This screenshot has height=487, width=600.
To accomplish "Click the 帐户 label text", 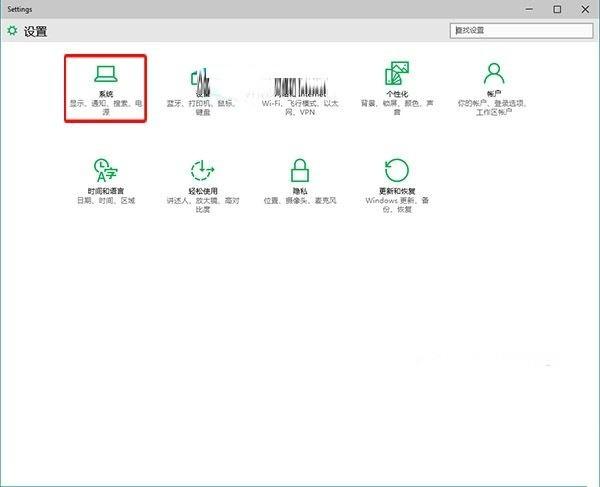I will [x=494, y=94].
